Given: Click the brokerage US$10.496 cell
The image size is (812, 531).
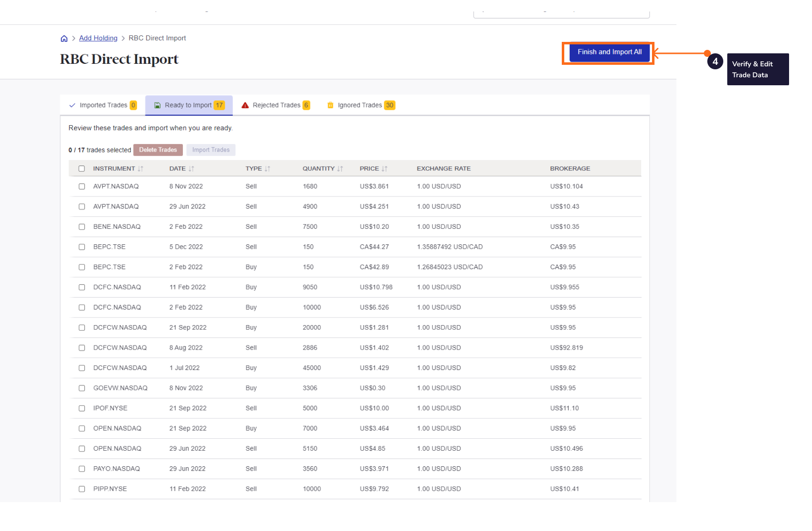Looking at the screenshot, I should 567,449.
